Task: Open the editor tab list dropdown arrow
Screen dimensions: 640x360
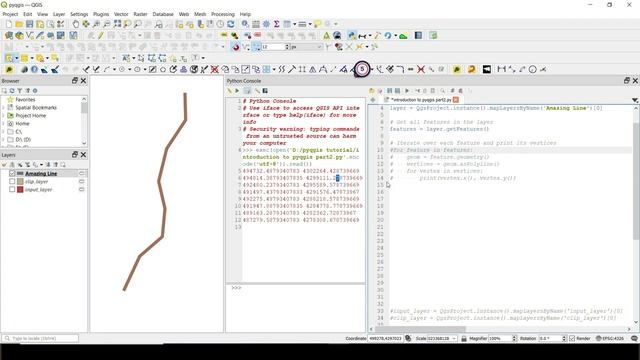Action: pos(635,100)
